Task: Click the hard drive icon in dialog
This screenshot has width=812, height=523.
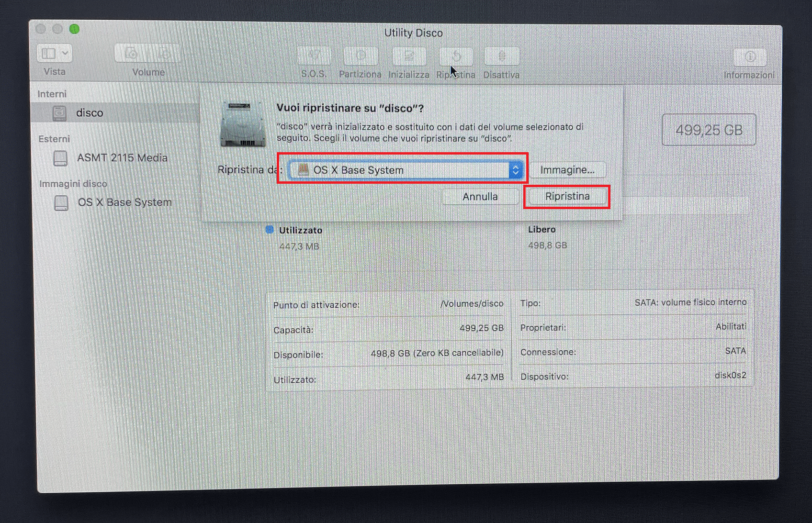Action: click(x=243, y=124)
